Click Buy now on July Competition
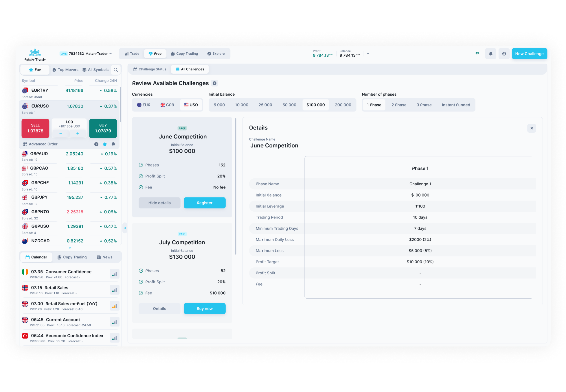The height and width of the screenshot is (392, 566). coord(205,309)
